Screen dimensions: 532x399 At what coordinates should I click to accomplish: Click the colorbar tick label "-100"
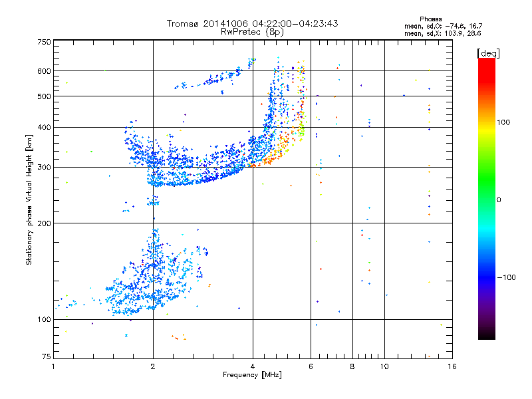click(507, 277)
